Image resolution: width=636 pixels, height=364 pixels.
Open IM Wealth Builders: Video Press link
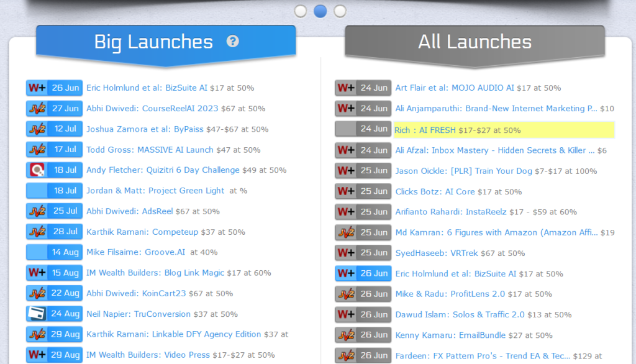coord(148,355)
